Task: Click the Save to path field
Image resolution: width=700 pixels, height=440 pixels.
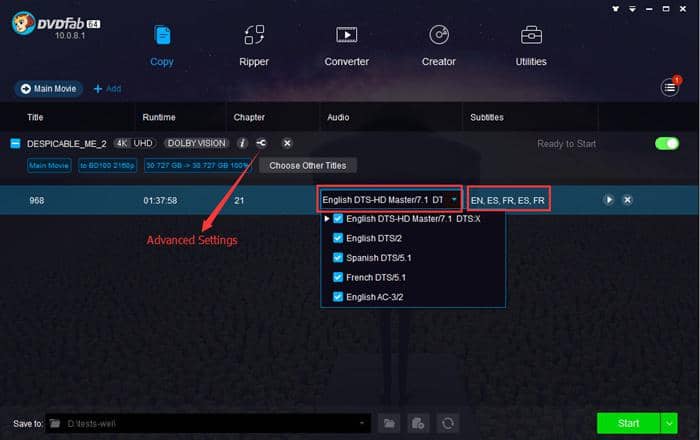Action: 209,423
